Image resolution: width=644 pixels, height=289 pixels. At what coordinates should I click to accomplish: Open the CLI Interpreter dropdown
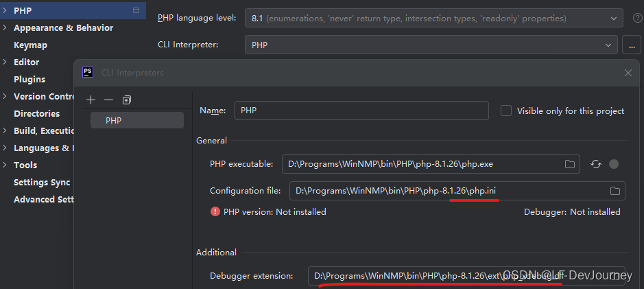click(431, 45)
